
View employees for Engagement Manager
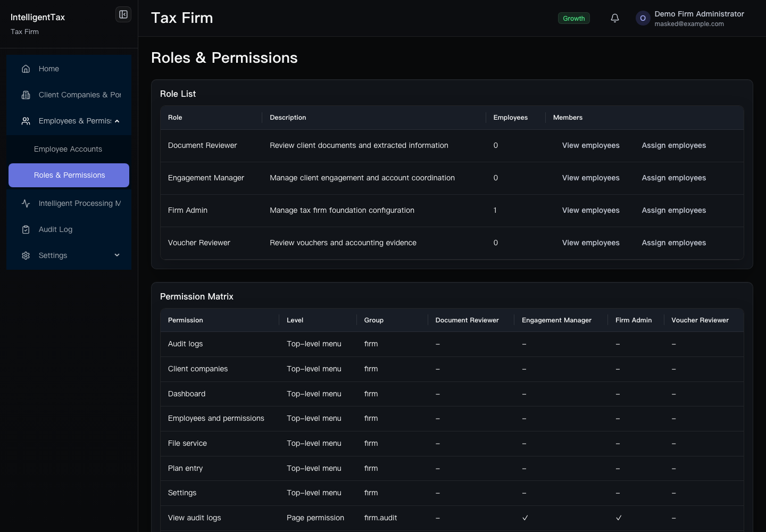(591, 178)
